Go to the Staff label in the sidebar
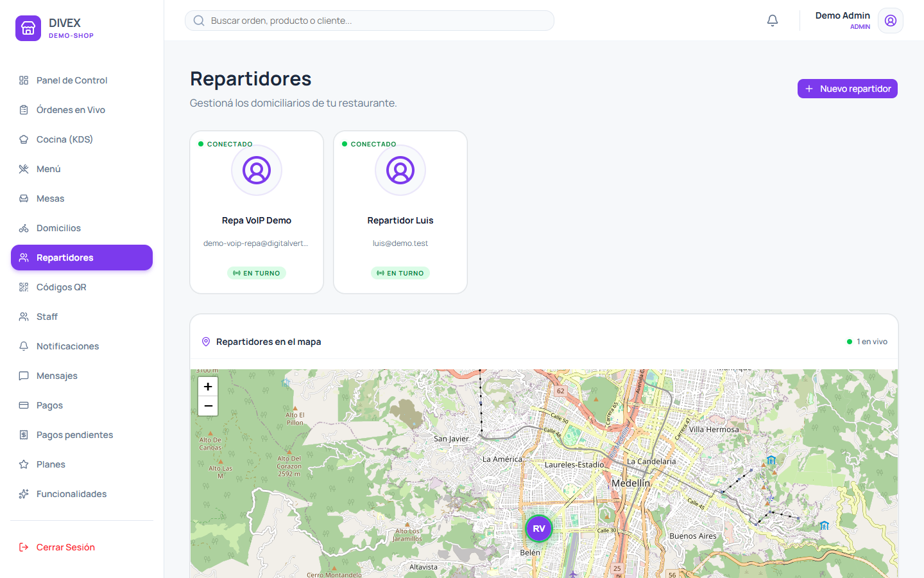924x578 pixels. [x=47, y=317]
